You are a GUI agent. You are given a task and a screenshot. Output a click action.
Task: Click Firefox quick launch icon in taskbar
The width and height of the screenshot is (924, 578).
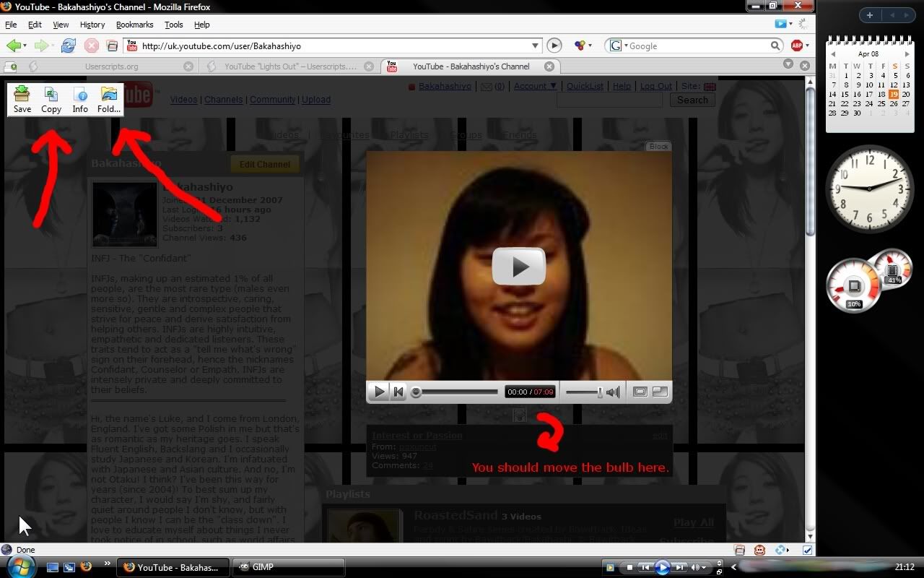click(x=86, y=567)
